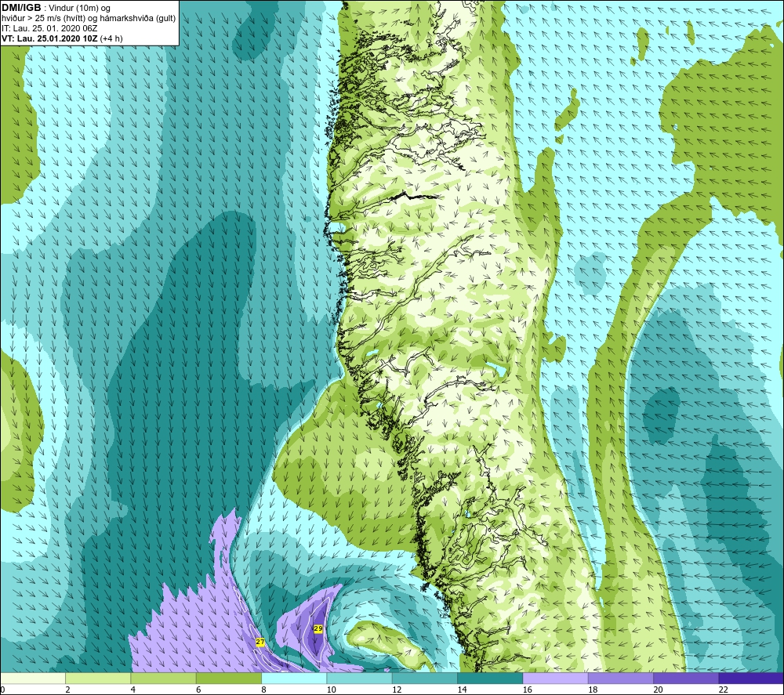Click the legend scale number 22
The height and width of the screenshot is (695, 784).
tap(723, 690)
